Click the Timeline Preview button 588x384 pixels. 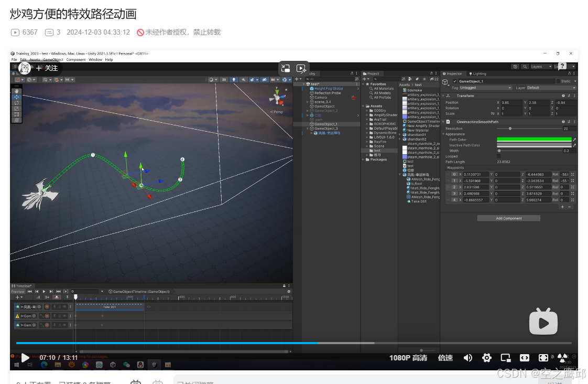coord(18,292)
